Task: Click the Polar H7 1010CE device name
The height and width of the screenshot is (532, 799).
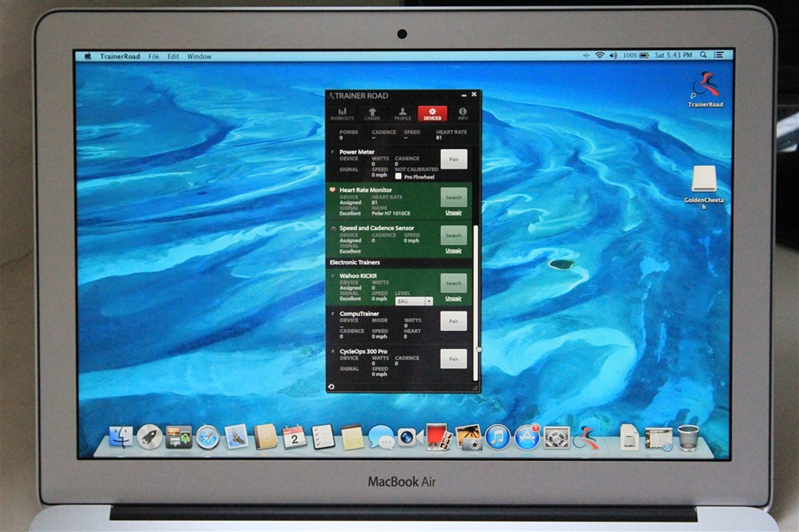Action: pos(391,214)
